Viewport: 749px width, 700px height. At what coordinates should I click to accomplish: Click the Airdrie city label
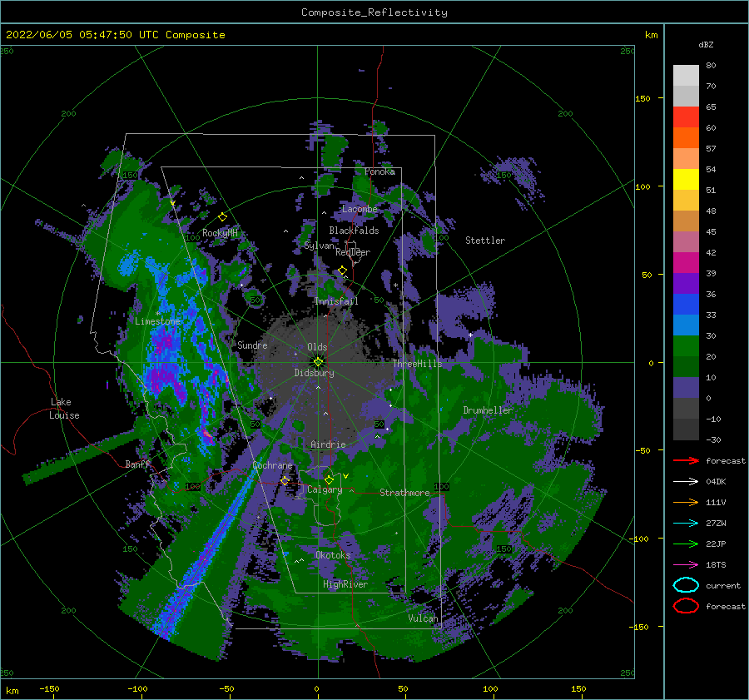tap(328, 444)
